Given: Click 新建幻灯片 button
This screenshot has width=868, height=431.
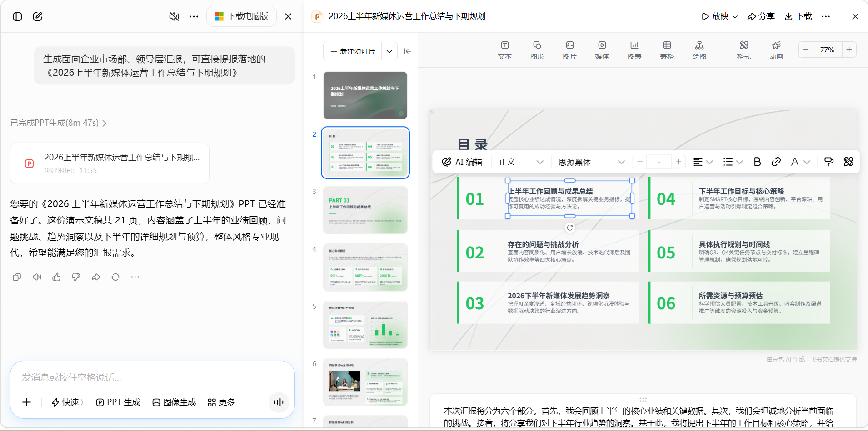Looking at the screenshot, I should point(353,51).
